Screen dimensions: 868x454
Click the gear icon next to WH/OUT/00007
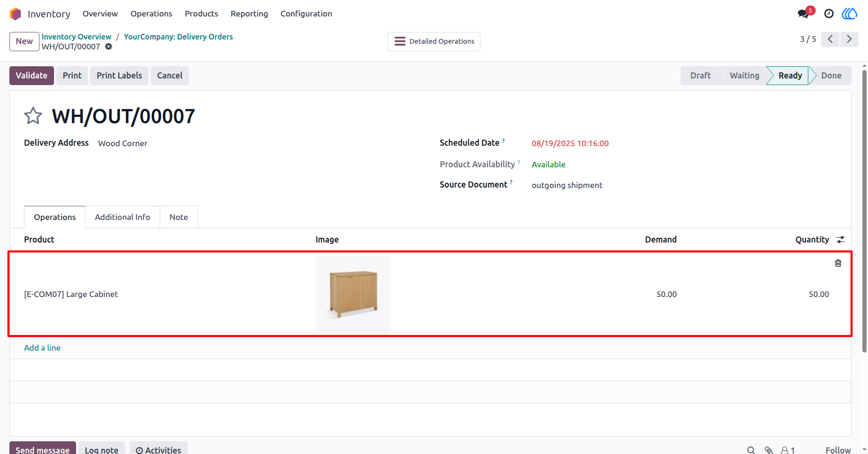tap(108, 47)
